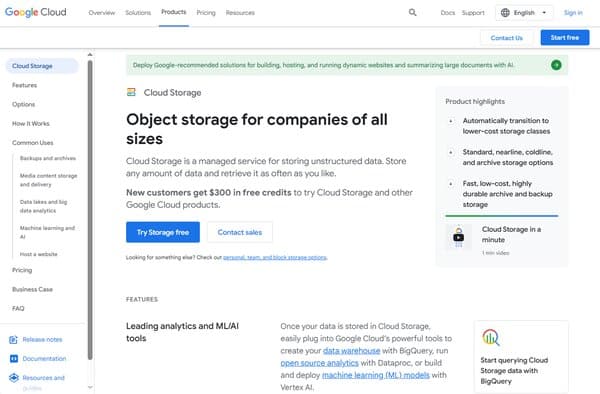This screenshot has height=394, width=600.
Task: Go to Support in header
Action: point(473,13)
